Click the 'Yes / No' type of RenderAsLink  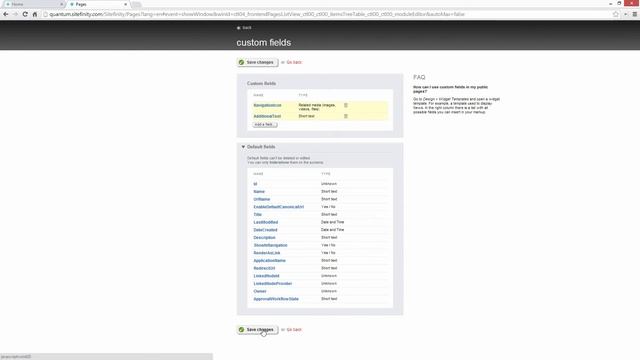(x=328, y=253)
